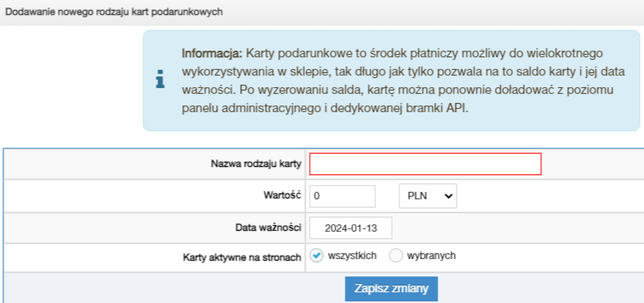
Task: Click the Nazwa rodzaju karty label
Action: pyautogui.click(x=256, y=164)
